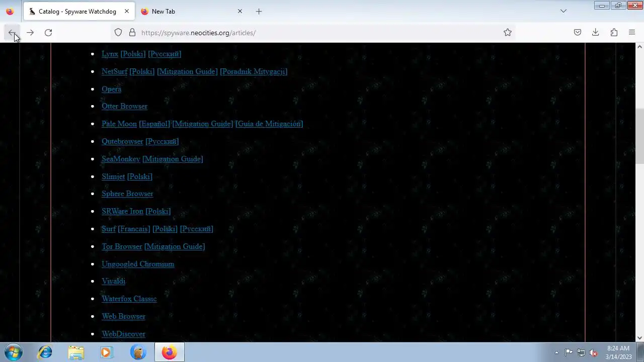Open the media player taskbar icon
This screenshot has width=644, height=362.
click(106, 352)
